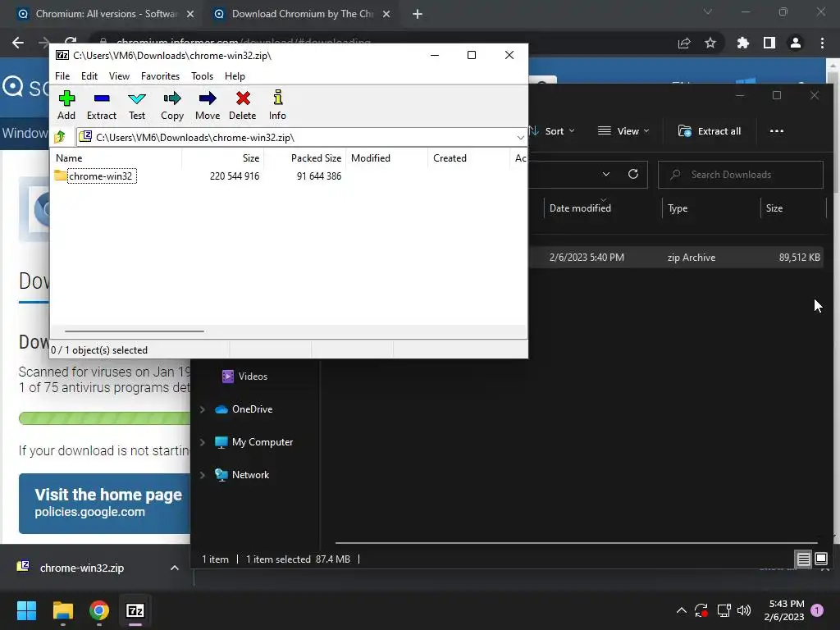Click Visit the home page link

coord(105,504)
